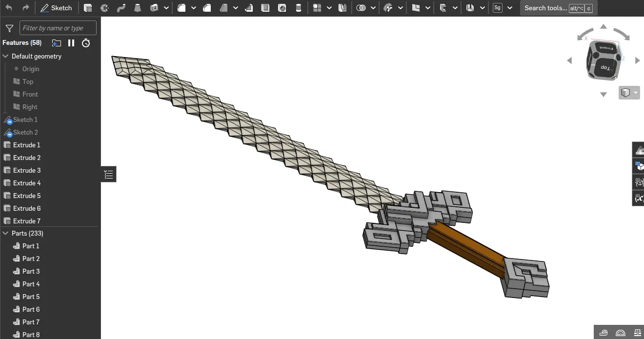This screenshot has width=644, height=339.
Task: Toggle the rollback pause icon beside Features
Action: (71, 43)
